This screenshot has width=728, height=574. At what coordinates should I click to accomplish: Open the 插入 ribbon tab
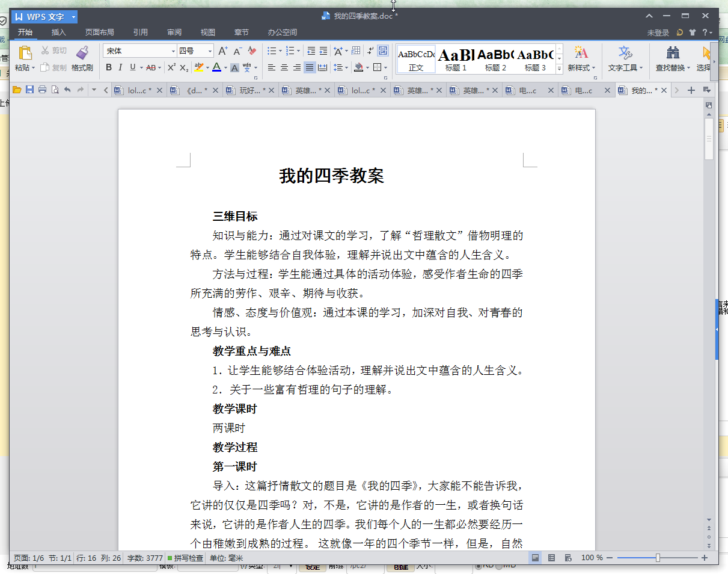click(59, 32)
